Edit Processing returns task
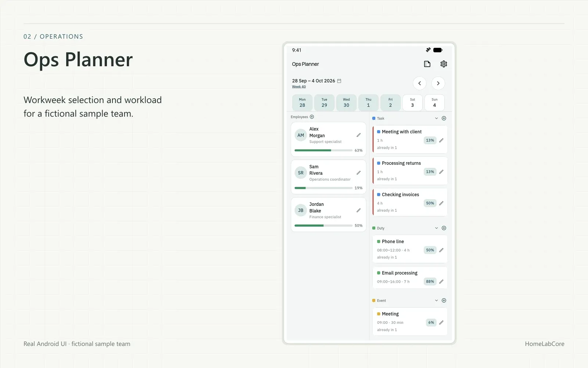Viewport: 588px width, 368px height. point(441,172)
